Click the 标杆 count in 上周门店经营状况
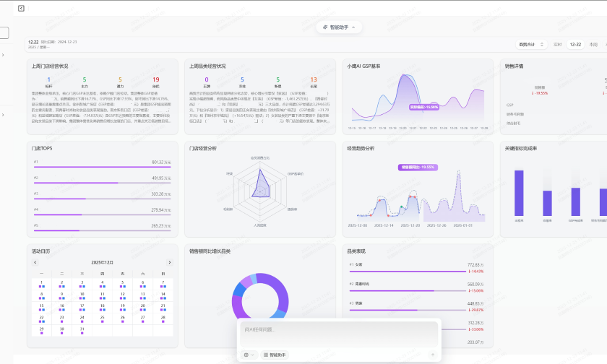This screenshot has height=364, width=607. (48, 79)
